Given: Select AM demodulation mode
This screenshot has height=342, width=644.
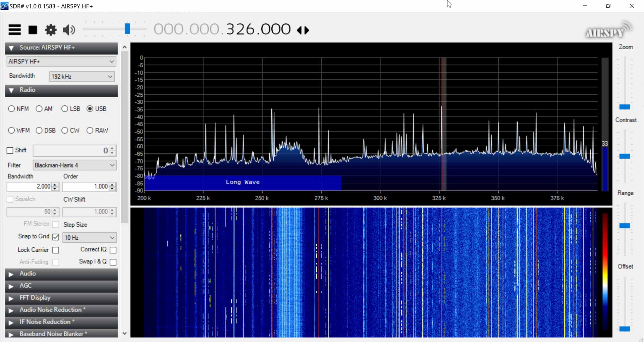Looking at the screenshot, I should (x=39, y=109).
